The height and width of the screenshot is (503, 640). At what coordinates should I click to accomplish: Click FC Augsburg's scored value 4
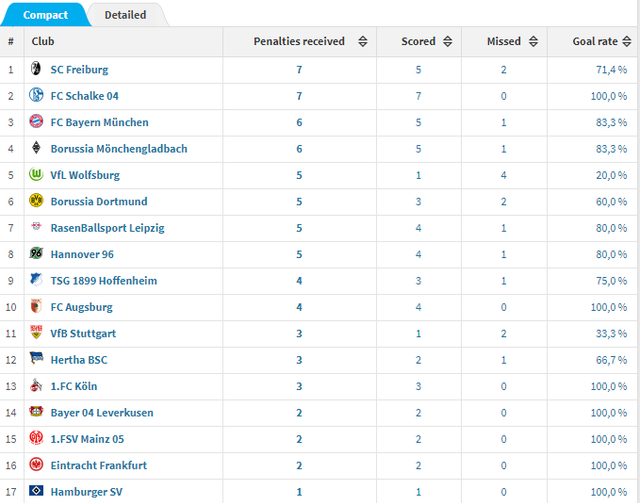click(x=418, y=307)
